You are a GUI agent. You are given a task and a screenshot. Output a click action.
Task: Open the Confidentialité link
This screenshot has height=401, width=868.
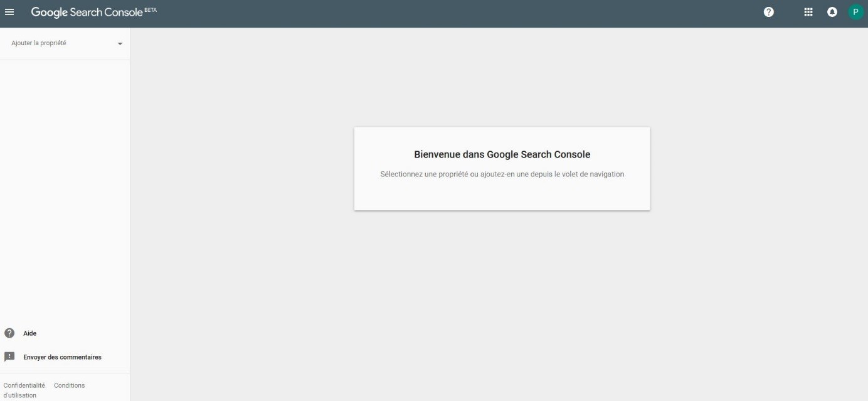point(24,385)
